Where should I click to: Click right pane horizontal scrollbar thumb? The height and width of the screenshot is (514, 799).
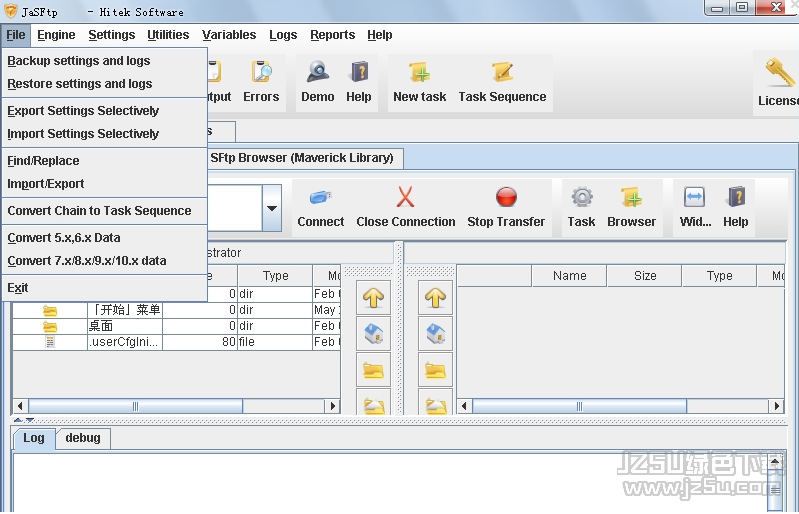579,406
